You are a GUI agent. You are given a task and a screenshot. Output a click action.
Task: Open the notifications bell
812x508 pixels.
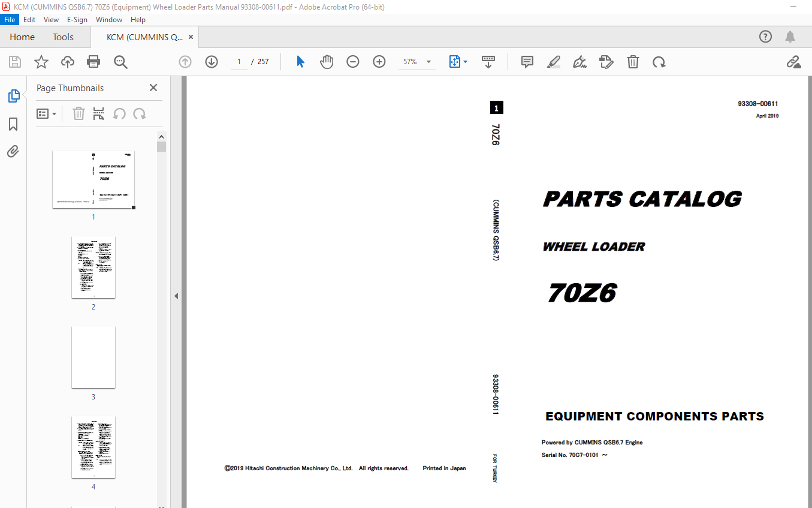(790, 37)
